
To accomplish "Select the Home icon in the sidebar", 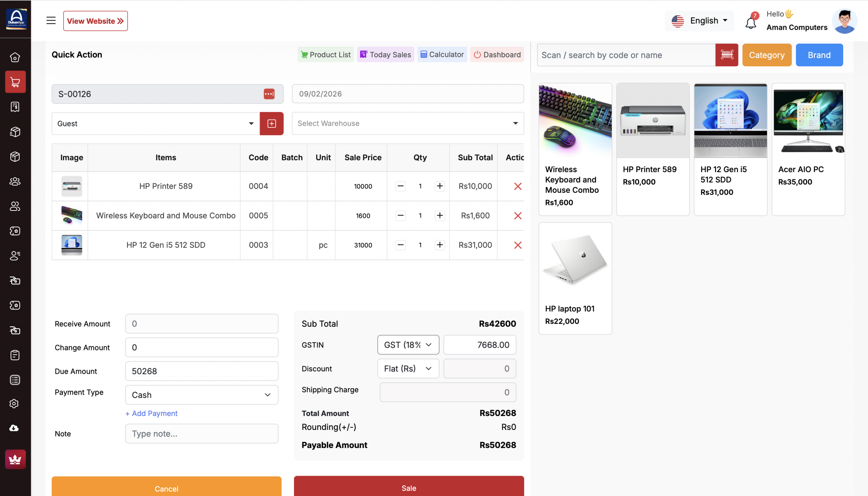I will 15,57.
